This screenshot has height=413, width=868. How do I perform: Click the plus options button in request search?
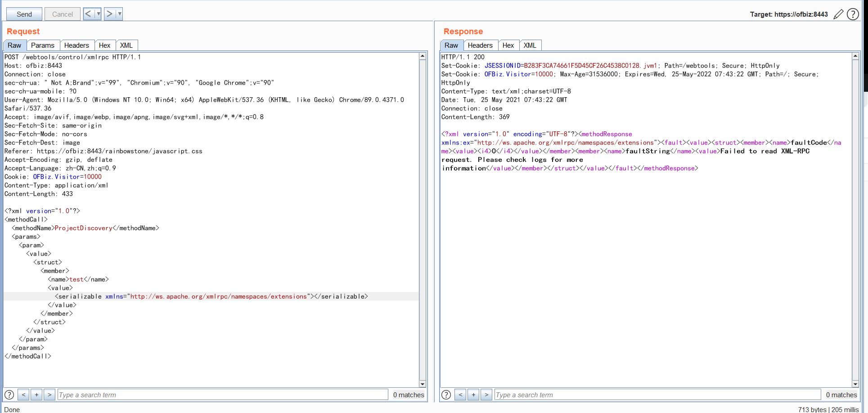[36, 395]
